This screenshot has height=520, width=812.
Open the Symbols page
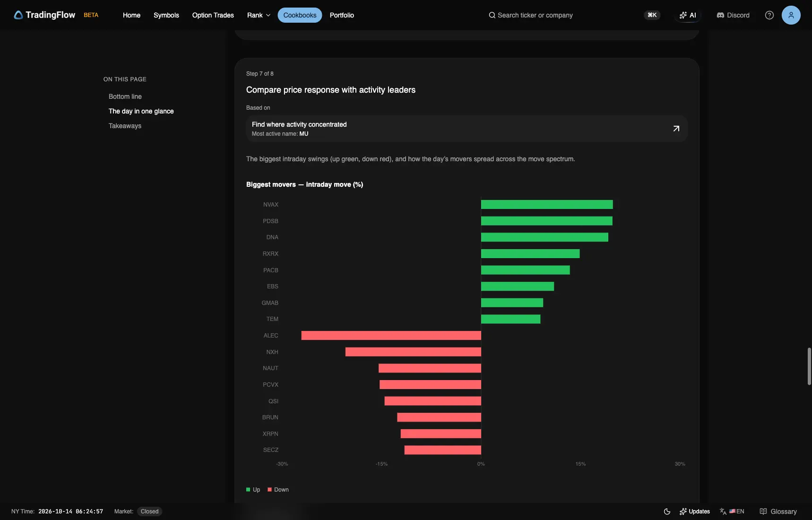[x=166, y=15]
